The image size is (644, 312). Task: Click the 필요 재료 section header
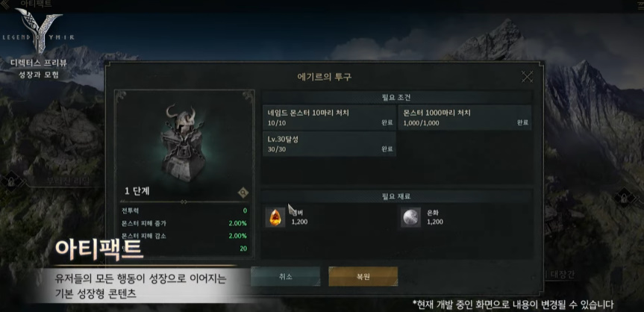pyautogui.click(x=396, y=196)
